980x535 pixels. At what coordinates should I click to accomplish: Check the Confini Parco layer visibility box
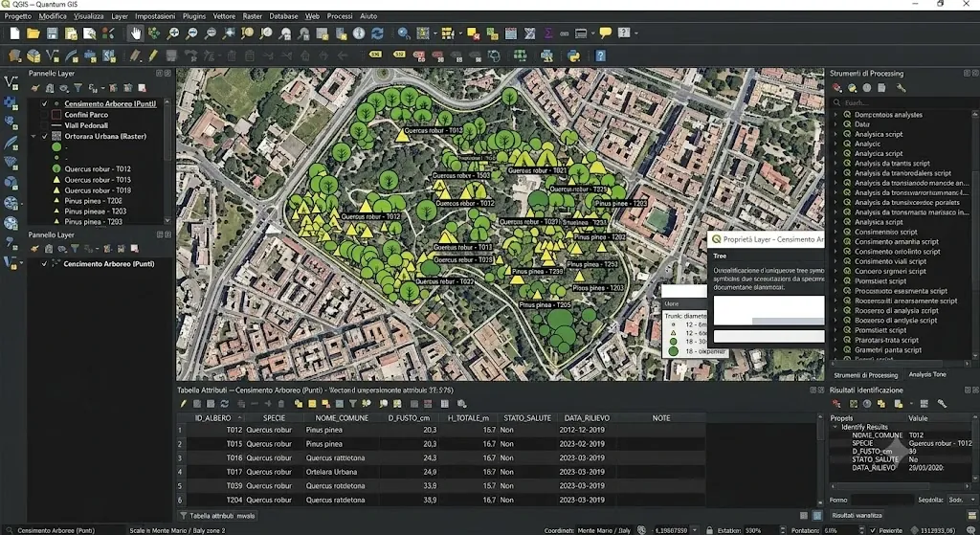tap(44, 115)
